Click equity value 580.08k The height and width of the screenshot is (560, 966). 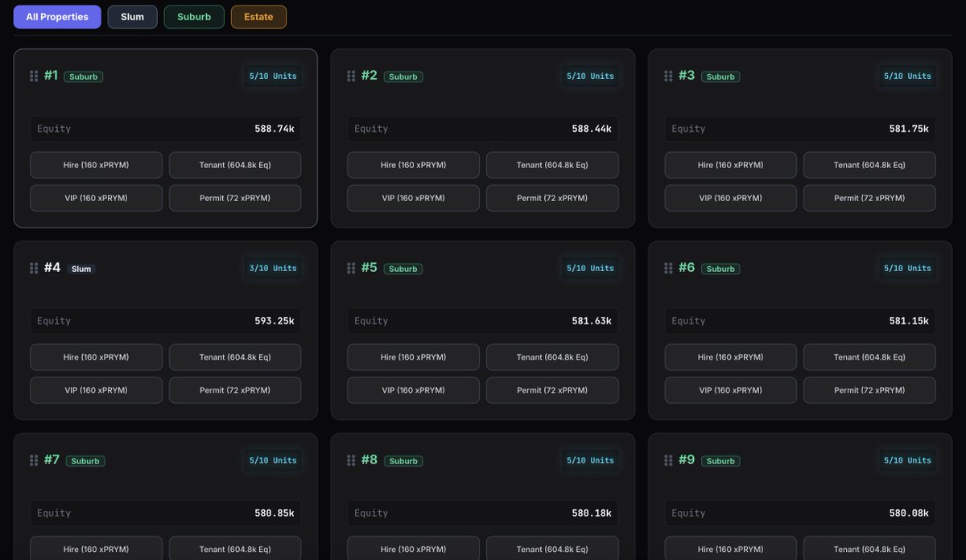click(x=909, y=513)
